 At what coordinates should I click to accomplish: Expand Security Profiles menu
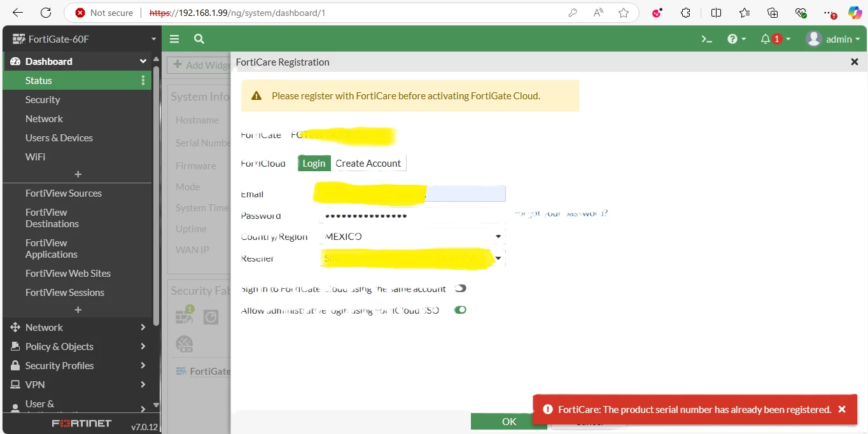point(77,365)
